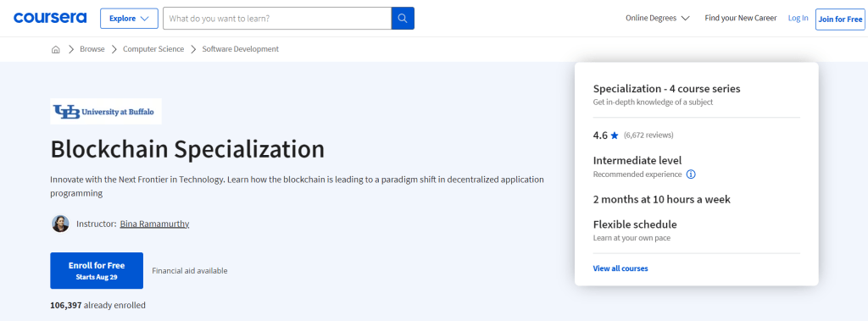Click the Financial aid available link
Viewport: 868px width, 321px height.
tap(189, 271)
